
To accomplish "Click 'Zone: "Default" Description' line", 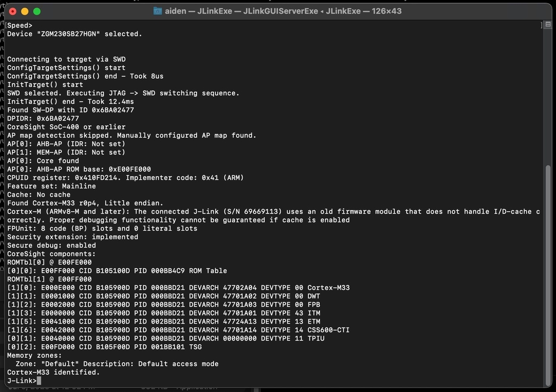I will click(117, 364).
